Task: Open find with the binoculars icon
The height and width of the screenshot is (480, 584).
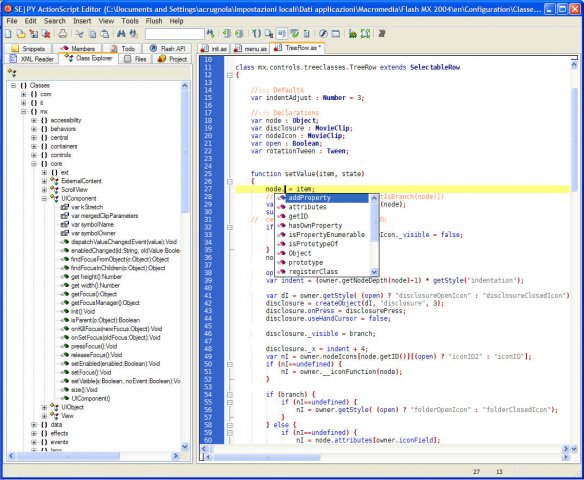Action: [x=121, y=34]
